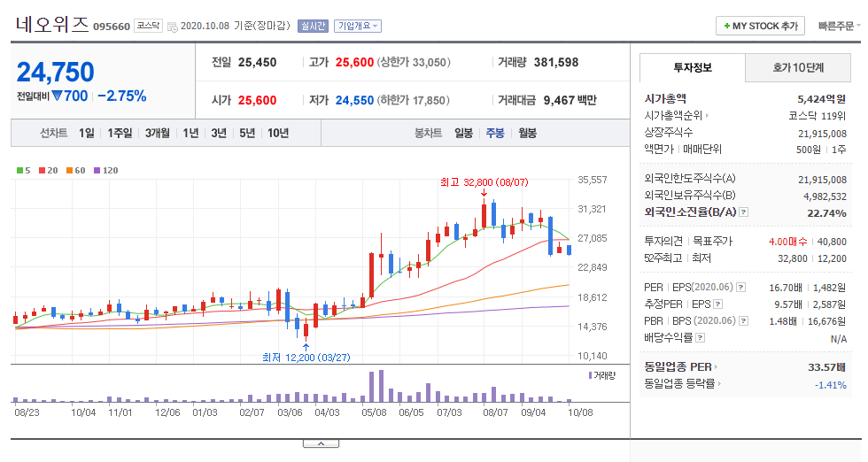Click the 전일 price 25,450
The height and width of the screenshot is (462, 868).
258,63
